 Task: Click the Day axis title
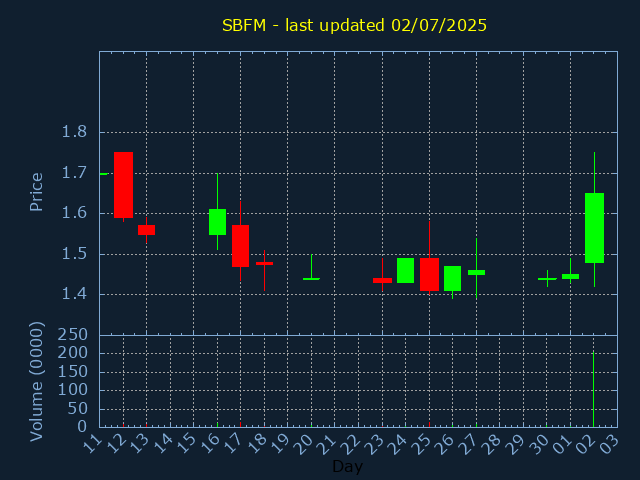tap(347, 466)
